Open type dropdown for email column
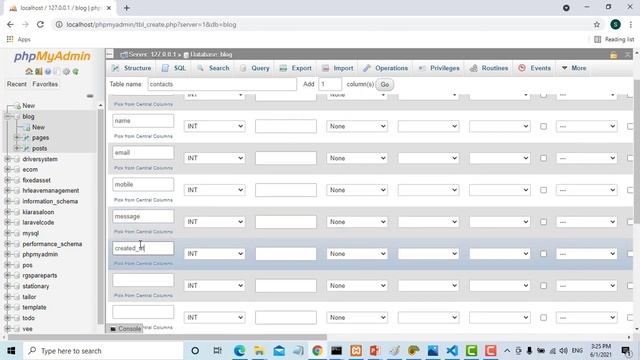Viewport: 640px width, 360px height. pyautogui.click(x=214, y=158)
